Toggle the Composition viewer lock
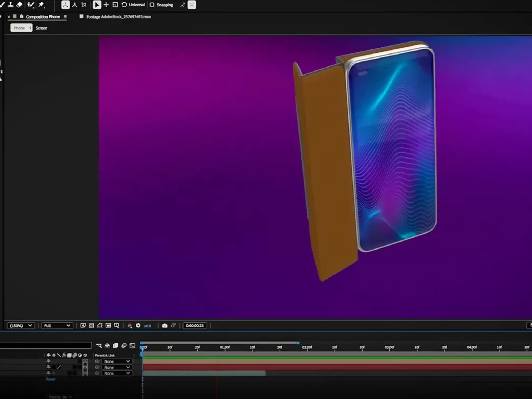The width and height of the screenshot is (532, 399). (22, 16)
